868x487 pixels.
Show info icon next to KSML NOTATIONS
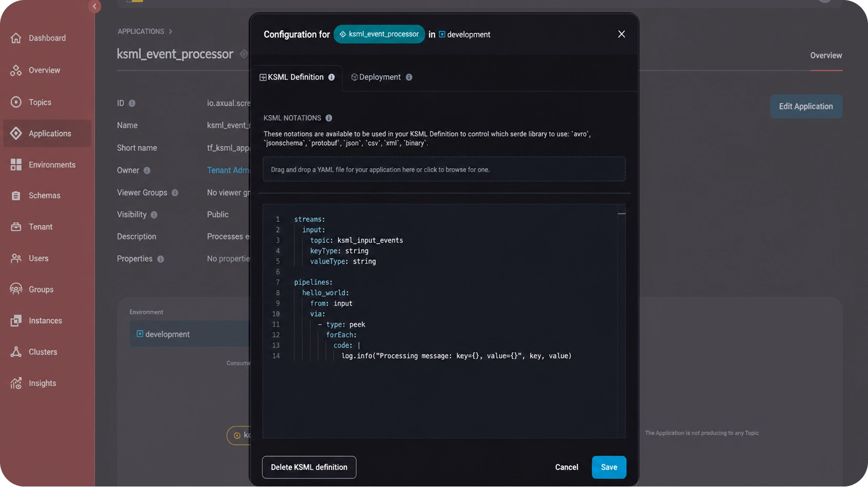point(328,118)
